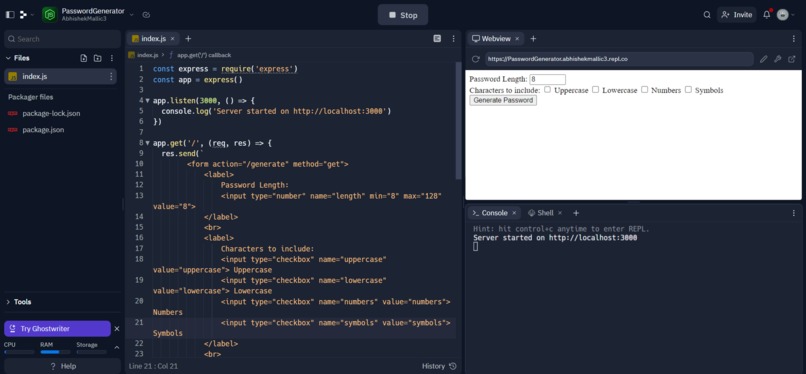
Task: Open the Replit logo menu
Action: pyautogui.click(x=24, y=15)
